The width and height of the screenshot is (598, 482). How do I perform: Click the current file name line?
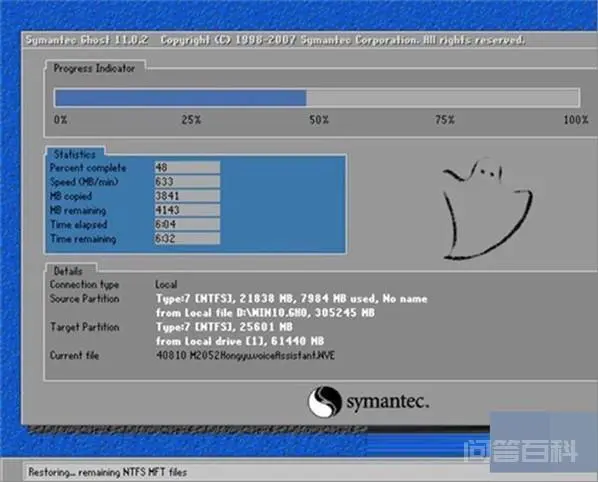pos(245,355)
